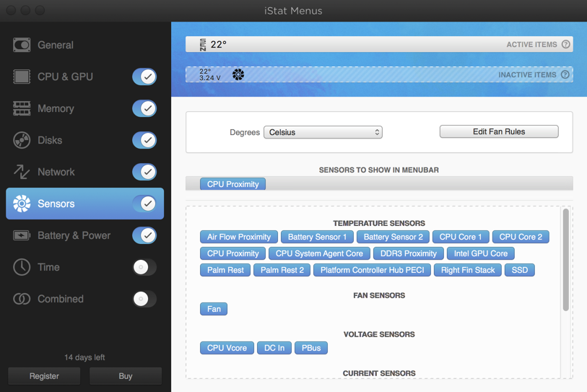587x392 pixels.
Task: Select CPU Core 1 sensor
Action: click(461, 237)
